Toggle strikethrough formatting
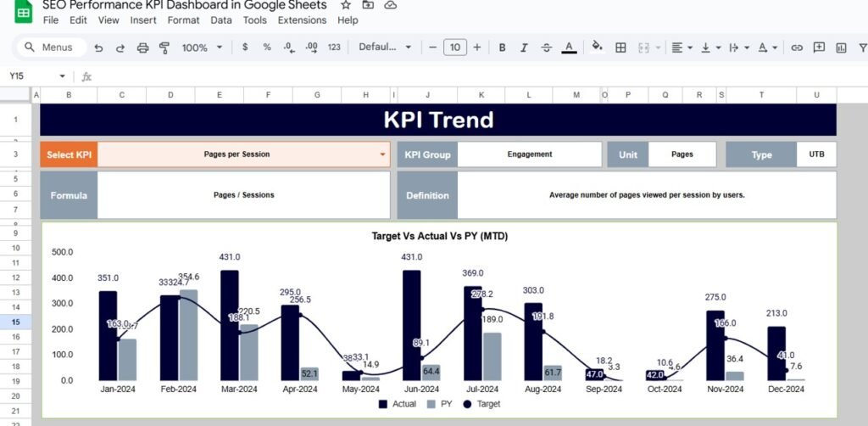This screenshot has width=868, height=426. 547,48
